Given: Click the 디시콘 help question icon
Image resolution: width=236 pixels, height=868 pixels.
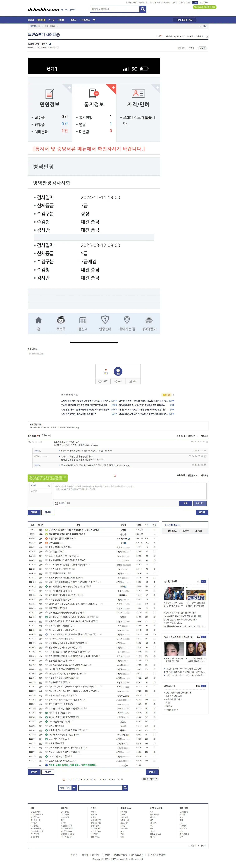Looking at the screenshot, I should click(x=68, y=503).
